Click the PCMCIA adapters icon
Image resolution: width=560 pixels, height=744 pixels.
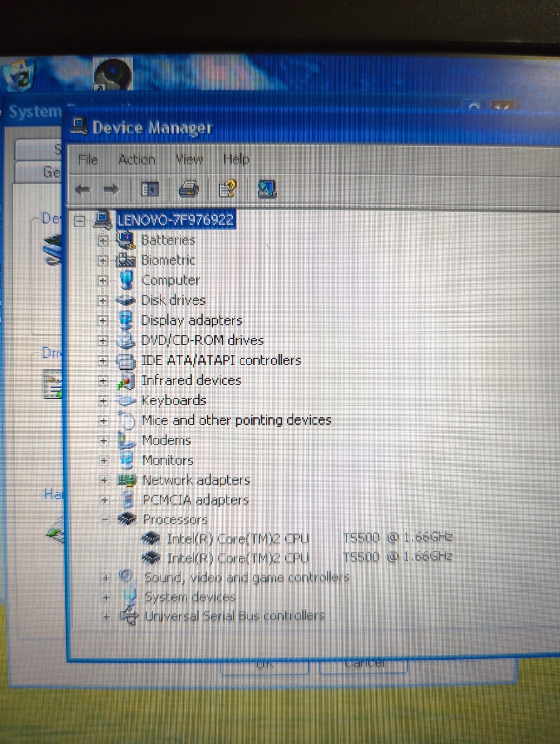127,500
